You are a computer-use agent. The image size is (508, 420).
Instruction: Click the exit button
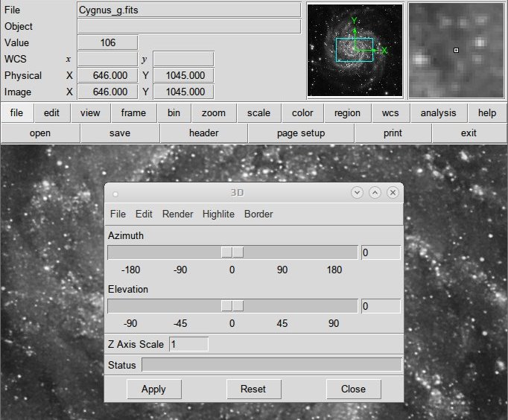[469, 133]
